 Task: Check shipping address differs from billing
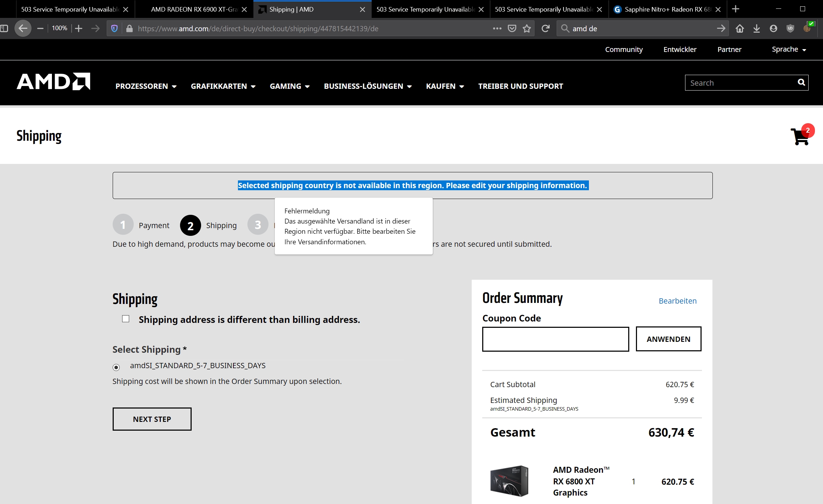[x=126, y=319]
